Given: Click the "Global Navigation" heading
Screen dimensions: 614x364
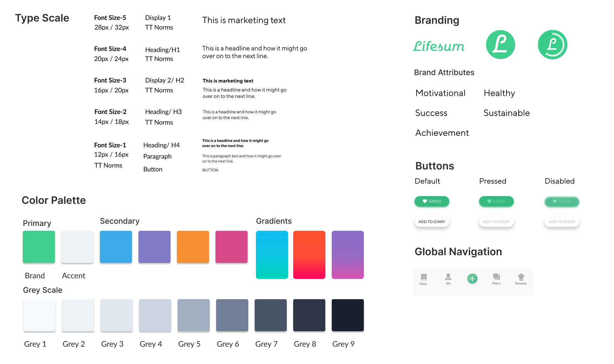Looking at the screenshot, I should tap(458, 252).
